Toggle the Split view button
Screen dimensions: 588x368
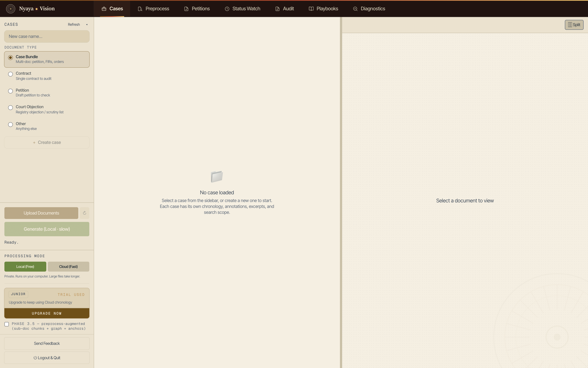pyautogui.click(x=574, y=25)
